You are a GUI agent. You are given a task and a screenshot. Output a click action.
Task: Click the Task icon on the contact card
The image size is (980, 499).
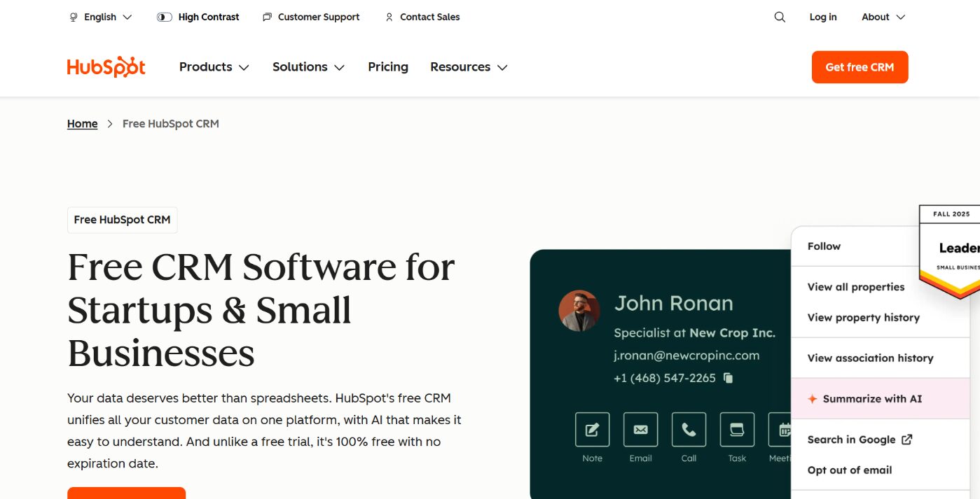[736, 429]
